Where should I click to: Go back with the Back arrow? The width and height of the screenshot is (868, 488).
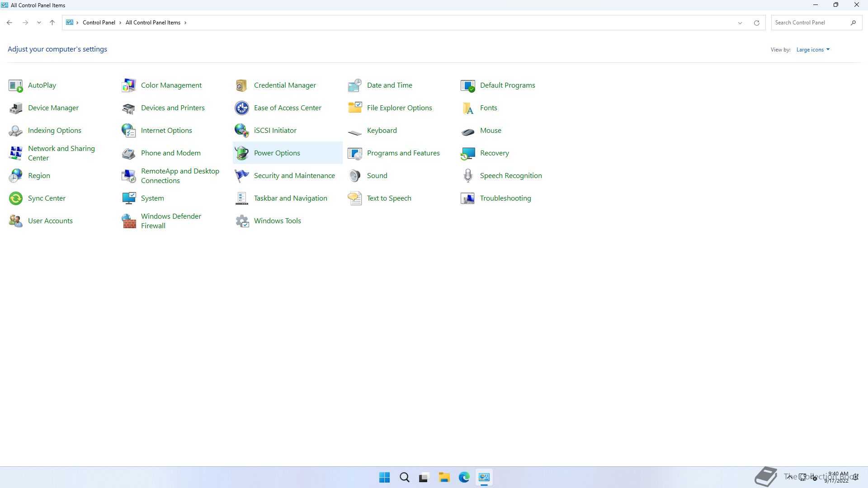click(9, 23)
